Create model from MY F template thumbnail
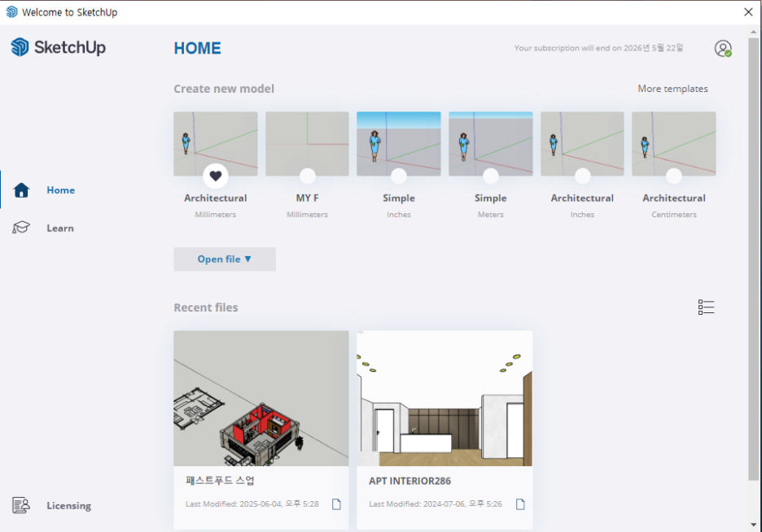 click(x=307, y=144)
